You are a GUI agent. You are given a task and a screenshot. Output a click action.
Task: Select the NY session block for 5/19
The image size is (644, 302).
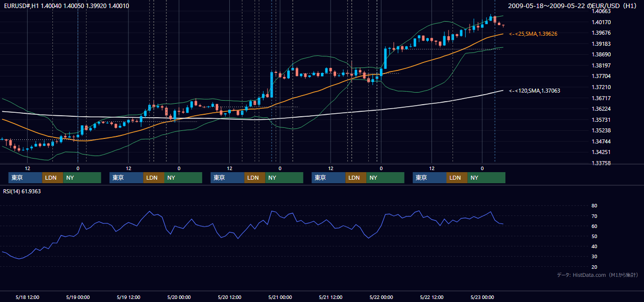(183, 178)
